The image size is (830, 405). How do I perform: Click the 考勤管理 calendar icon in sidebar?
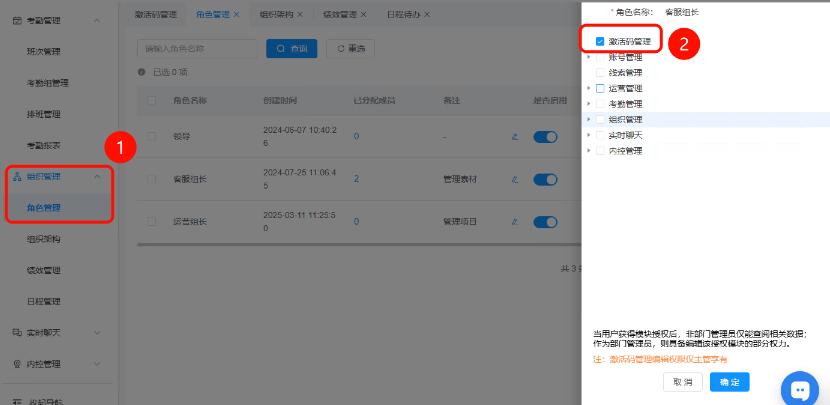tap(17, 20)
